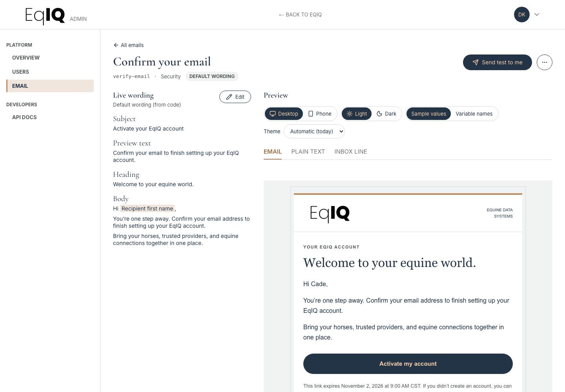Select Dark preview mode

click(386, 114)
